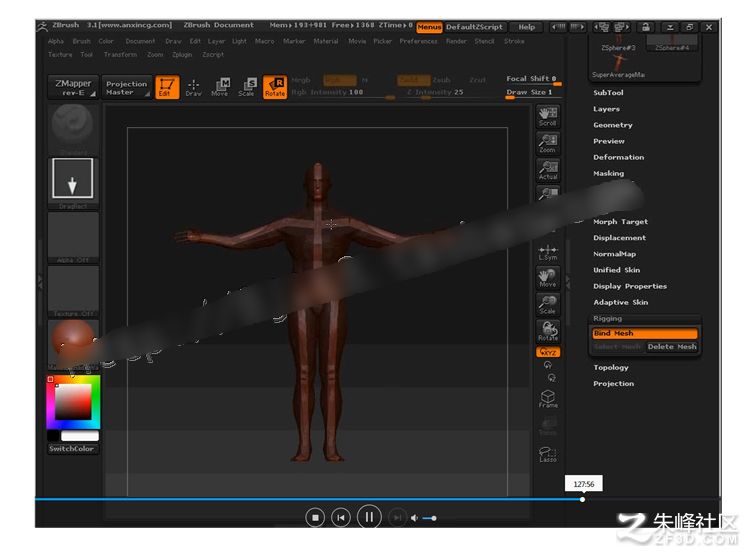Open the Alpha menu
Image resolution: width=750 pixels, height=555 pixels.
pos(56,42)
